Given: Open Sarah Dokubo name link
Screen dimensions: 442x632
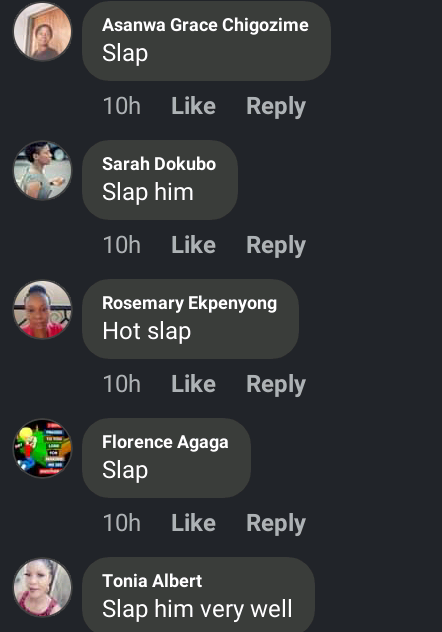Looking at the screenshot, I should pos(159,164).
